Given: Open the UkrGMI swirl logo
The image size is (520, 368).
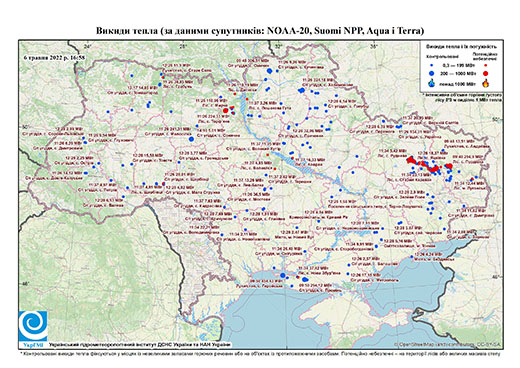Looking at the screenshot, I should click(x=33, y=327).
